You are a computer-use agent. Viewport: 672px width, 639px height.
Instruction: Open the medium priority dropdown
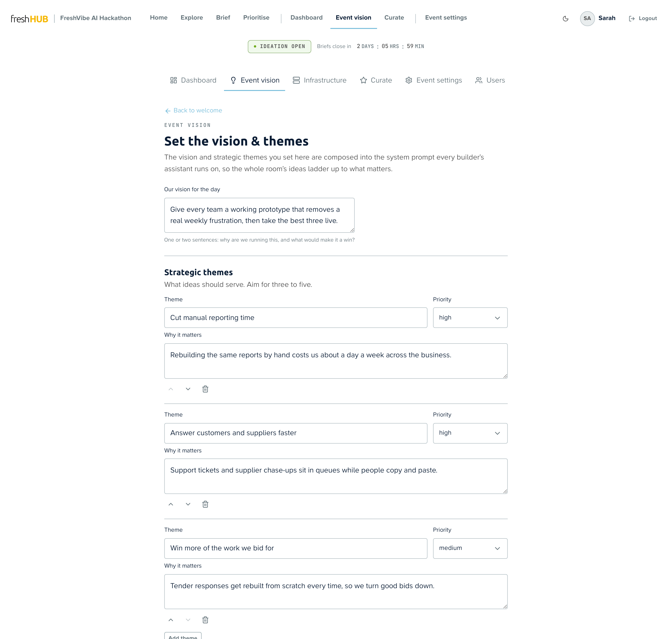click(x=470, y=548)
